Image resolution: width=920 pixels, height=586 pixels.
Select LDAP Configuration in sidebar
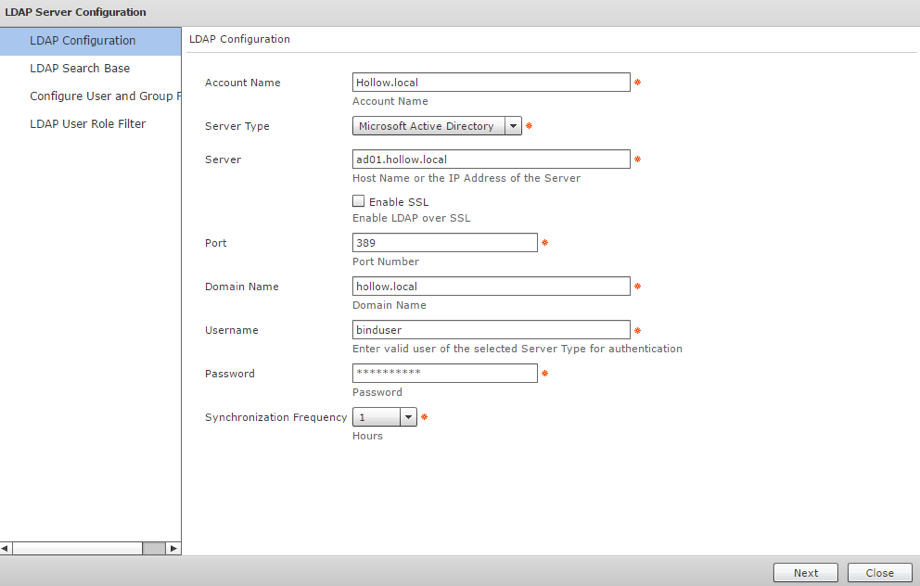[83, 41]
